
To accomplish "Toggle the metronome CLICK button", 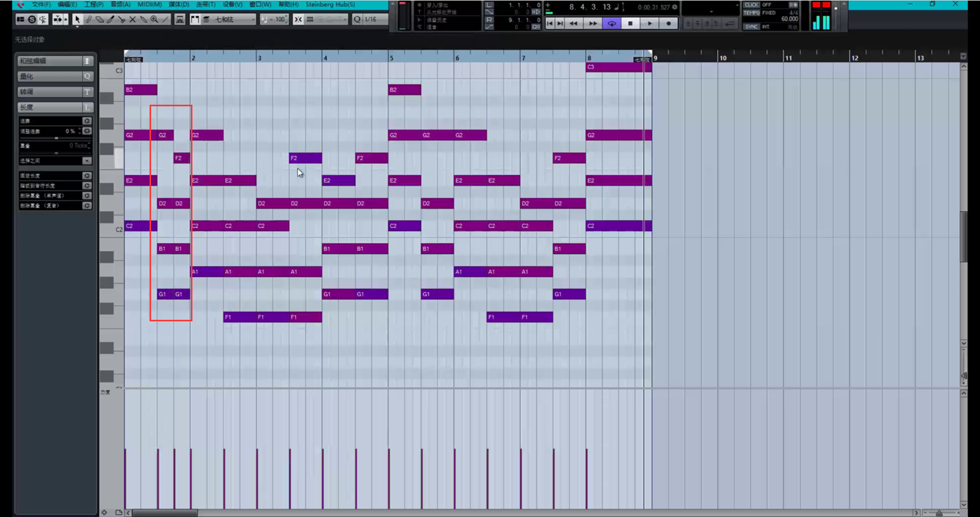I will [751, 5].
